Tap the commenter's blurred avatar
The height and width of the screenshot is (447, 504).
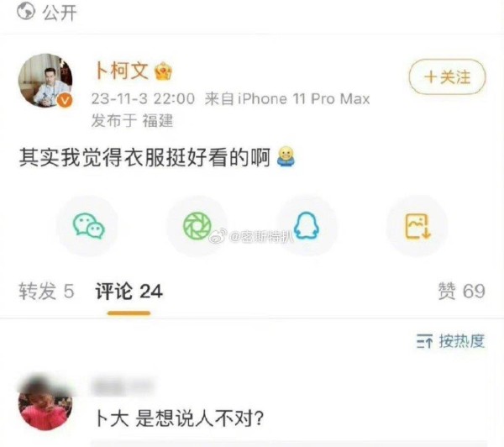tap(45, 402)
